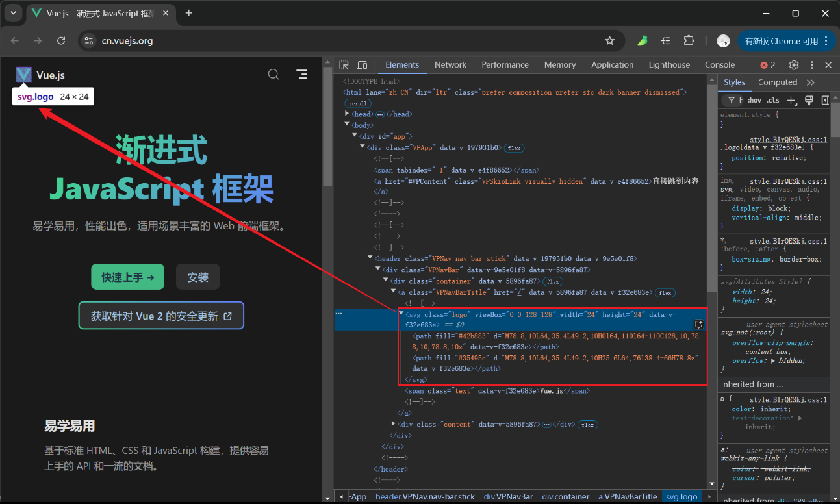840x504 pixels.
Task: Click the red error count indicator
Action: coord(768,65)
